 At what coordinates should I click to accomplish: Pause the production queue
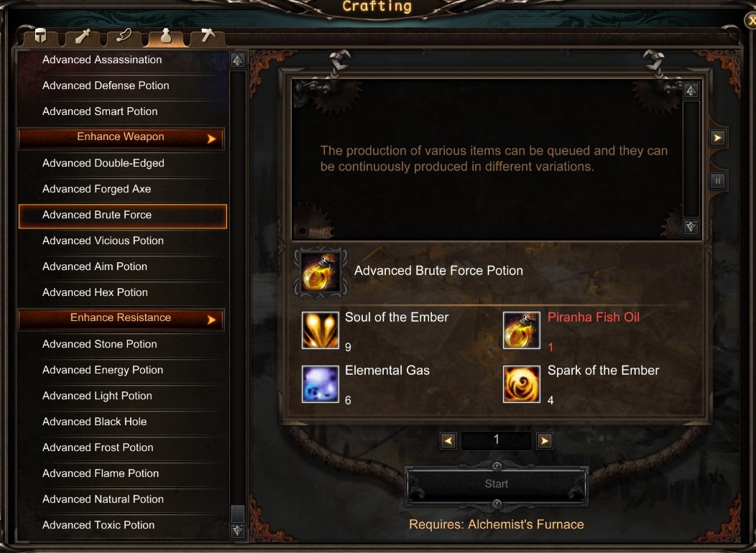[x=717, y=181]
